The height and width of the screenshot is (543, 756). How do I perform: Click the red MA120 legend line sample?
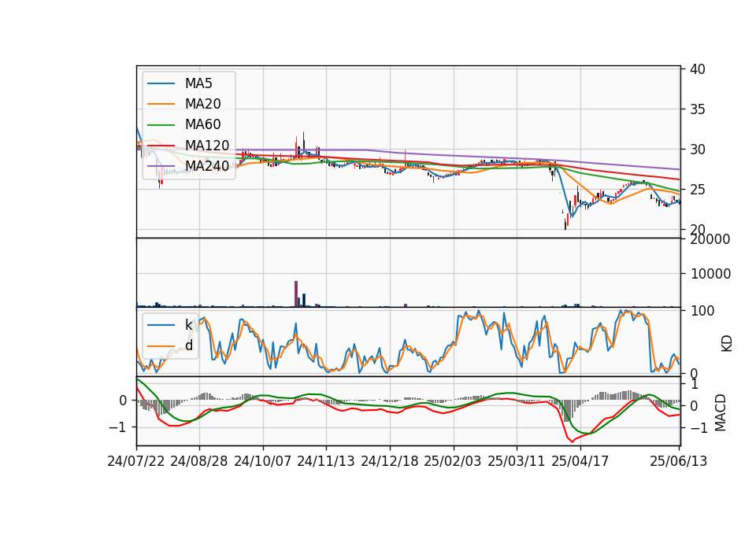161,146
